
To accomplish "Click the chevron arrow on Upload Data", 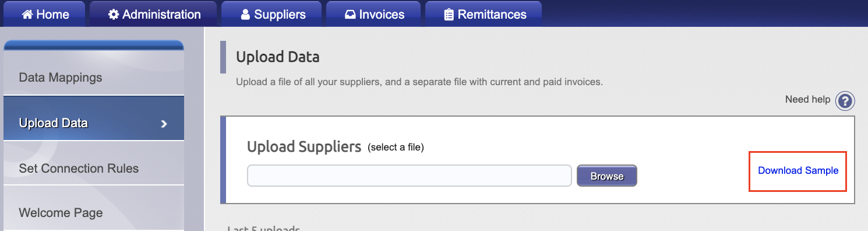I will (164, 124).
